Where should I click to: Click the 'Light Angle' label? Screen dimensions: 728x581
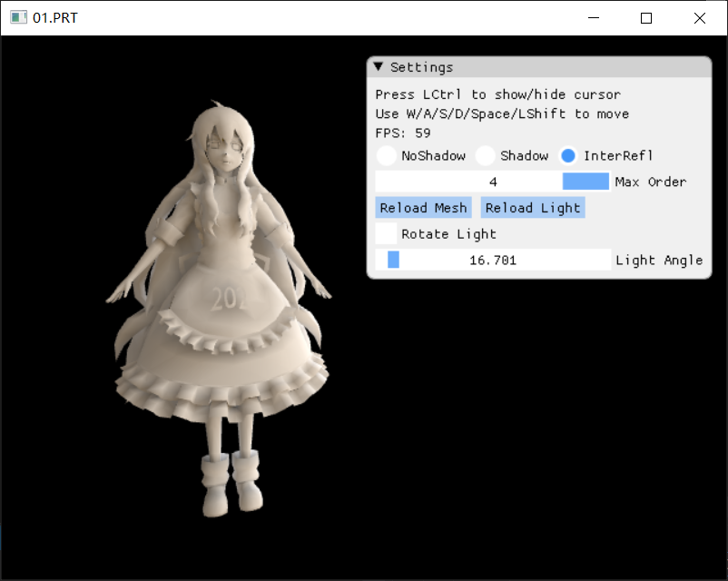(659, 260)
